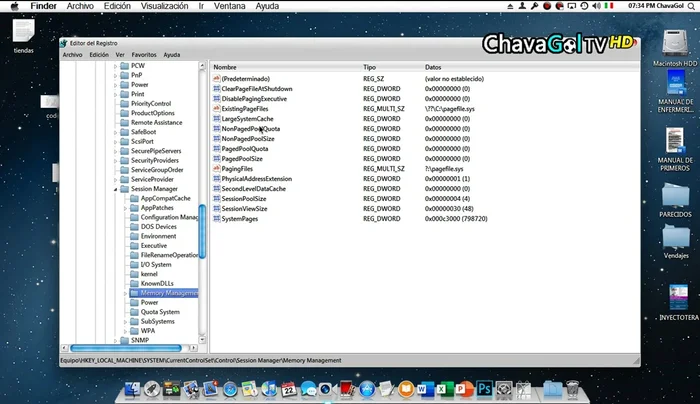Viewport: 700px width, 404px height.
Task: Click the volume icon in menu bar
Action: 596,6
